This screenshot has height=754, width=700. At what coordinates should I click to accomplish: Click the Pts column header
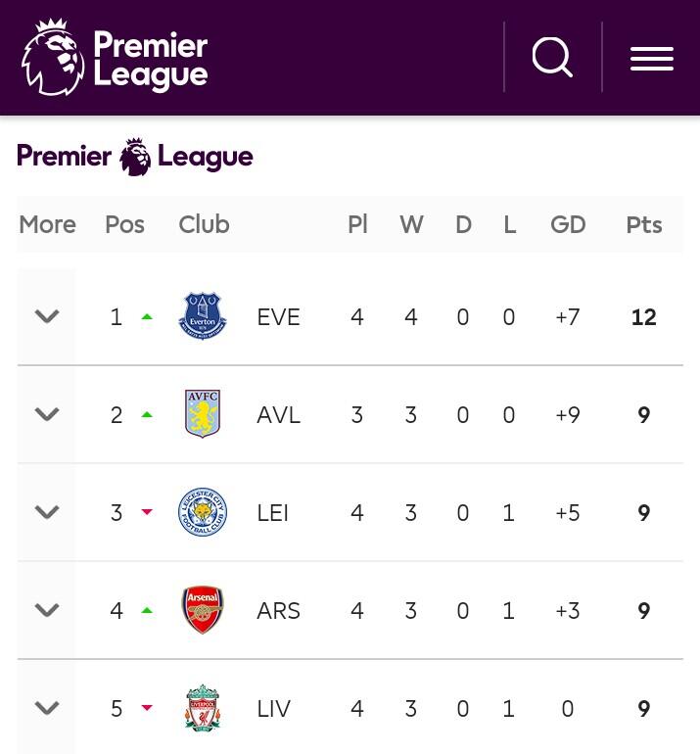coord(644,224)
